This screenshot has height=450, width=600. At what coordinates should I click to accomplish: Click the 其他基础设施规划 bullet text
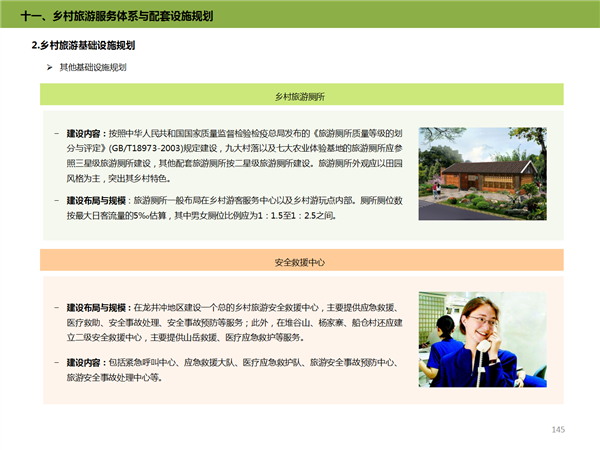coord(93,67)
